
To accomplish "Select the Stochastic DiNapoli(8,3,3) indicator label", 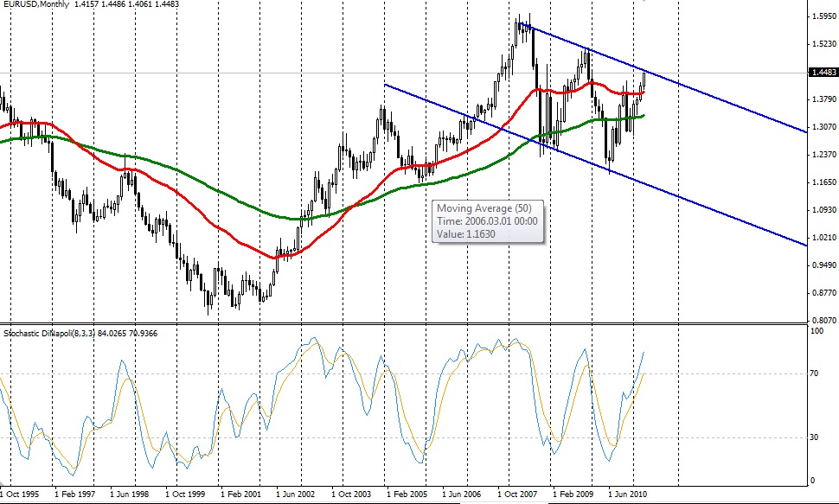I will [x=51, y=333].
